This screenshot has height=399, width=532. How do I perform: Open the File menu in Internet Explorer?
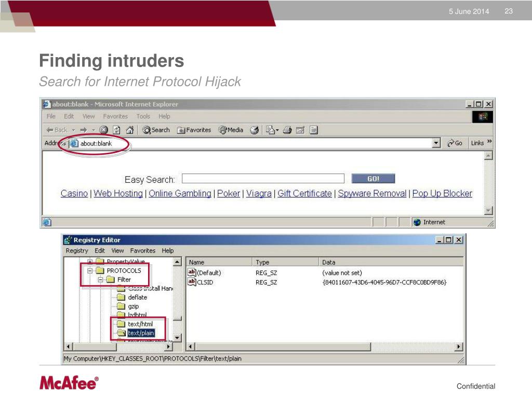[x=51, y=116]
